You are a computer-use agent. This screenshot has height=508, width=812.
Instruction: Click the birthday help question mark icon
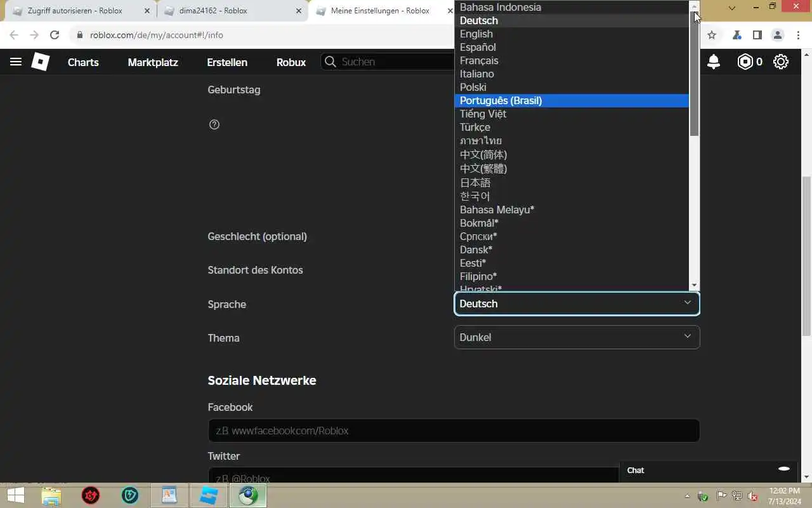(214, 124)
